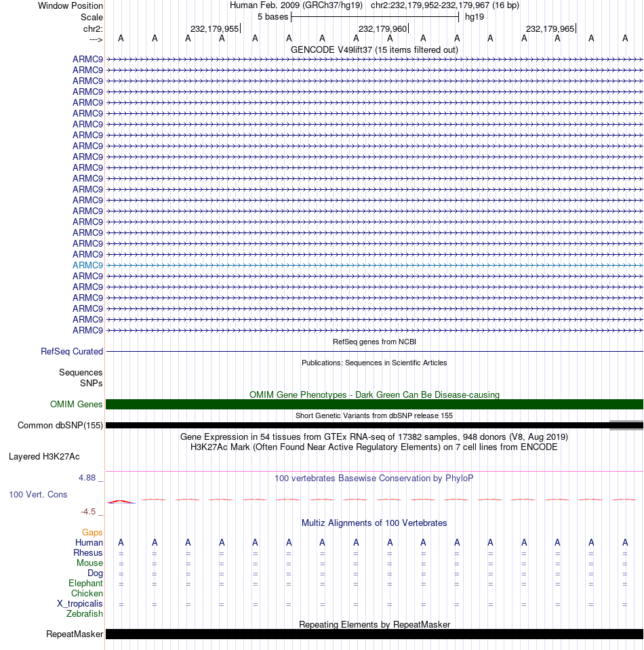This screenshot has height=650, width=644.
Task: Open '100 vertebrates Basewise Conservation by PhyloP' title
Action: (374, 479)
